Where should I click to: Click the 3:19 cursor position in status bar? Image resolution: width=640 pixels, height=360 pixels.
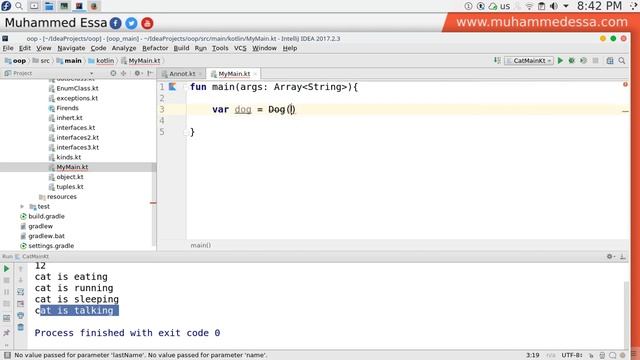click(532, 355)
